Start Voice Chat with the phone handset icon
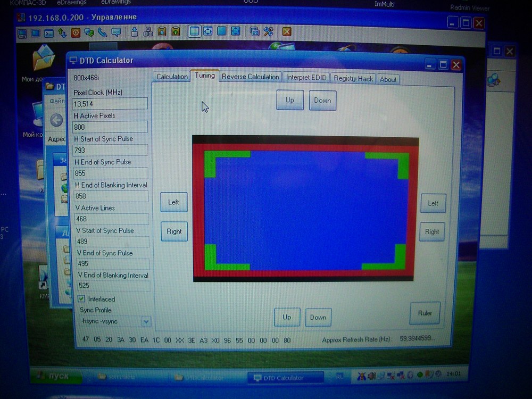Viewport: 532px width, 399px height. tap(102, 32)
